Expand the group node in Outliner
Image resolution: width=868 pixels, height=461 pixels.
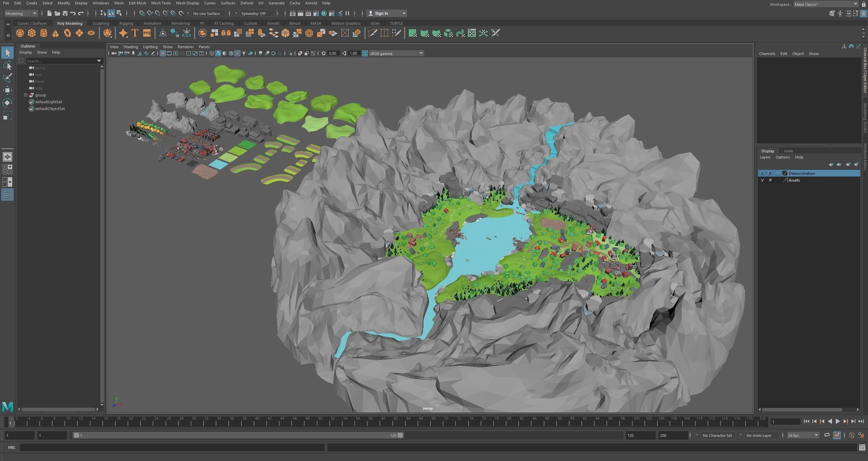25,95
